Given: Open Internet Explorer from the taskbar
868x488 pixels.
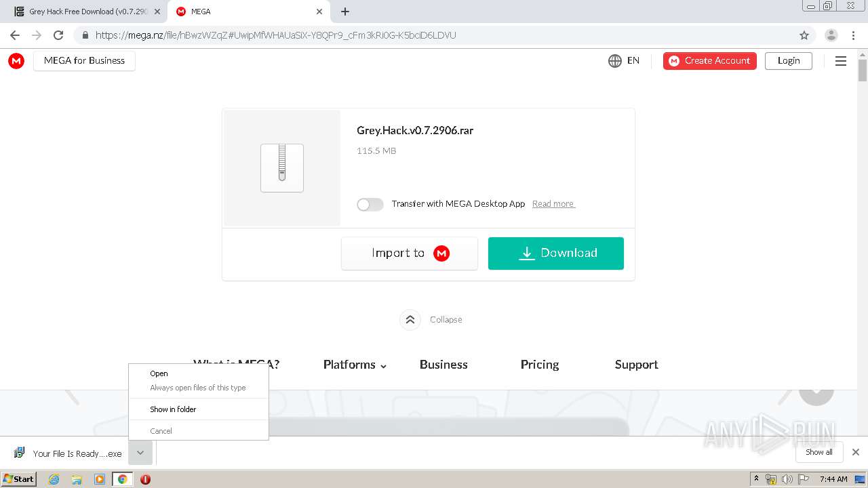Looking at the screenshot, I should point(54,479).
